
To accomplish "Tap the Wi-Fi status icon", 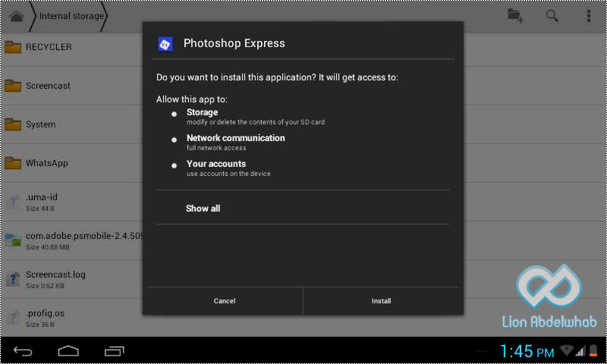I will pos(566,350).
